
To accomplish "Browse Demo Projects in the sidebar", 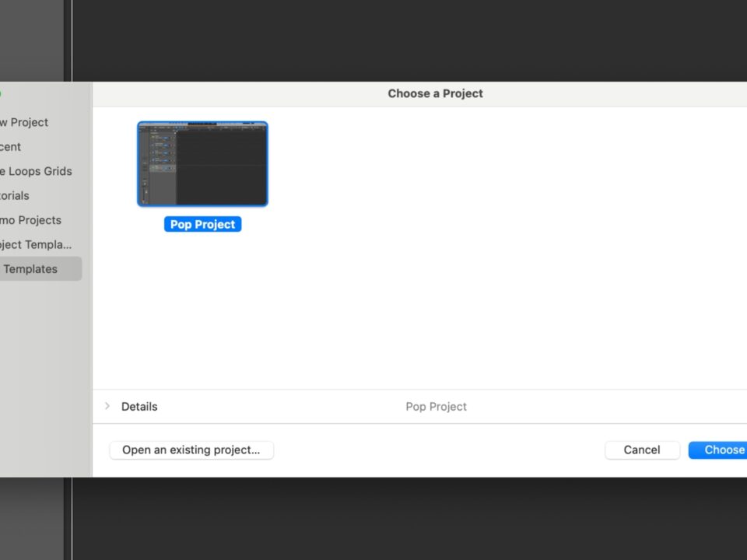I will click(x=30, y=220).
